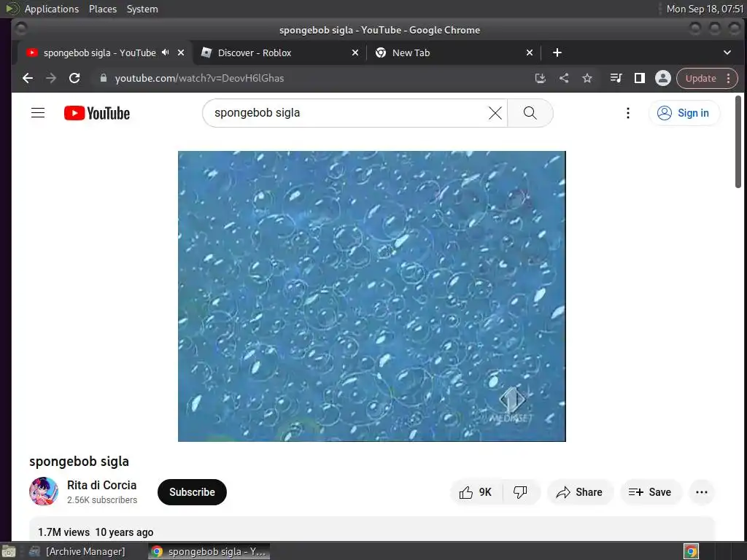
Task: Switch to Discover - Roblox tab
Action: (279, 52)
